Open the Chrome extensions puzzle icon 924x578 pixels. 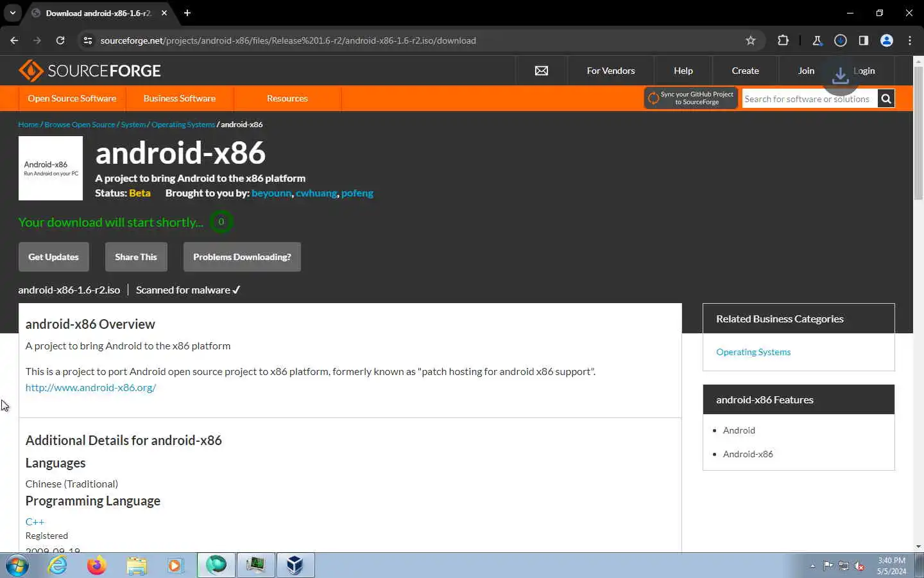pos(783,40)
